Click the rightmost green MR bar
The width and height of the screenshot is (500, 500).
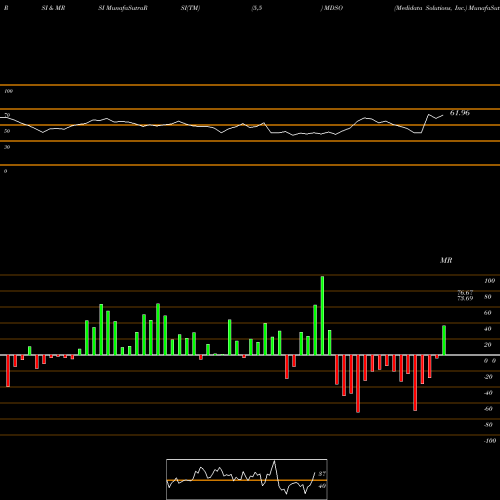click(x=444, y=340)
